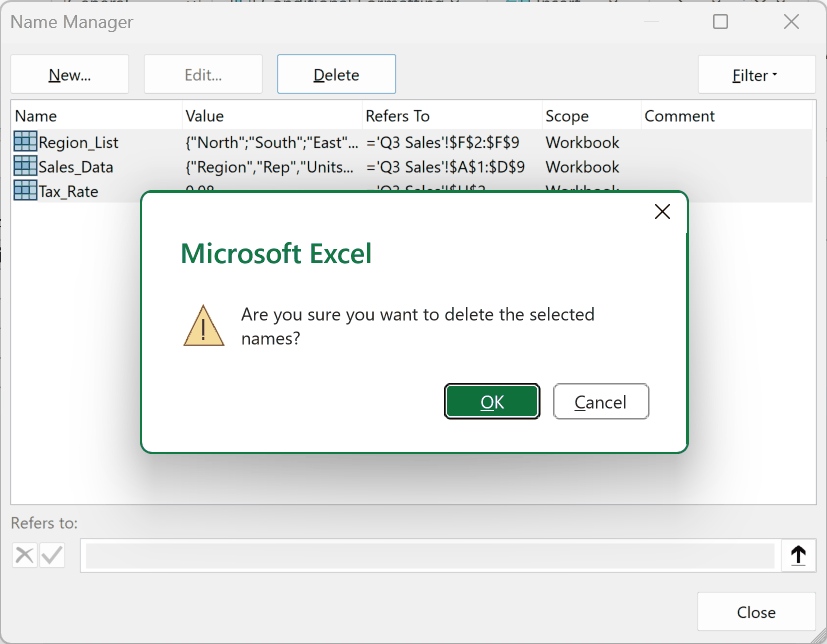Click the warning triangle icon

pos(204,326)
